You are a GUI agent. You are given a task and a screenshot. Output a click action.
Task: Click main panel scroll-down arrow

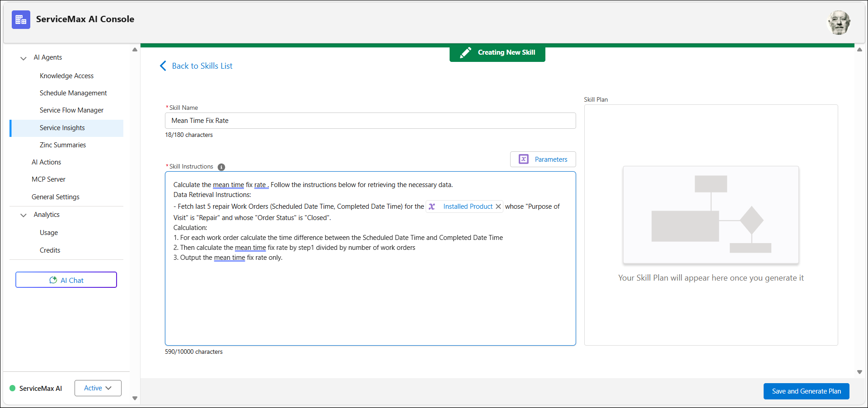click(x=859, y=372)
